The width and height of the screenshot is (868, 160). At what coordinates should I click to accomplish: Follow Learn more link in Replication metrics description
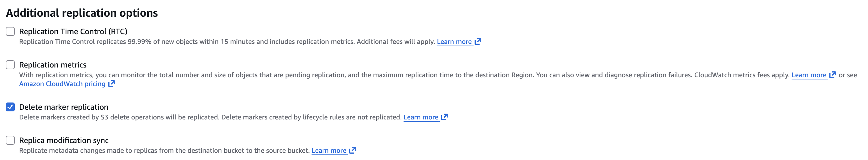click(x=808, y=75)
